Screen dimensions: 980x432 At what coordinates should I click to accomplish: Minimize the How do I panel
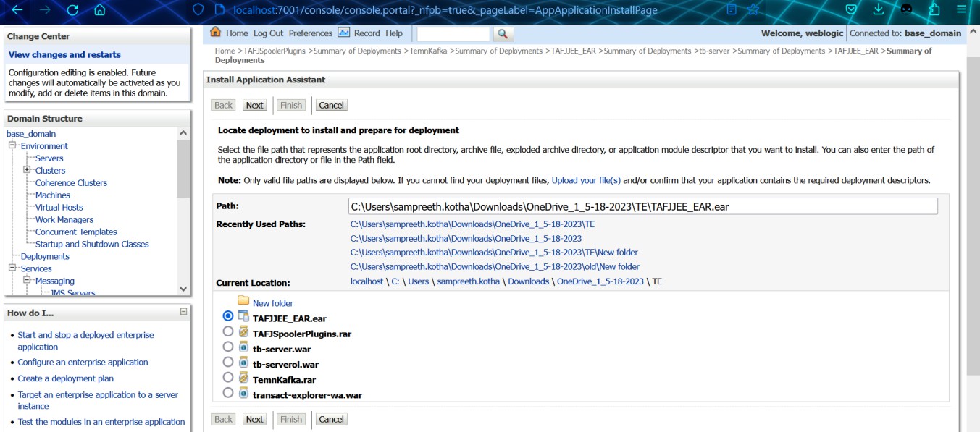tap(183, 312)
